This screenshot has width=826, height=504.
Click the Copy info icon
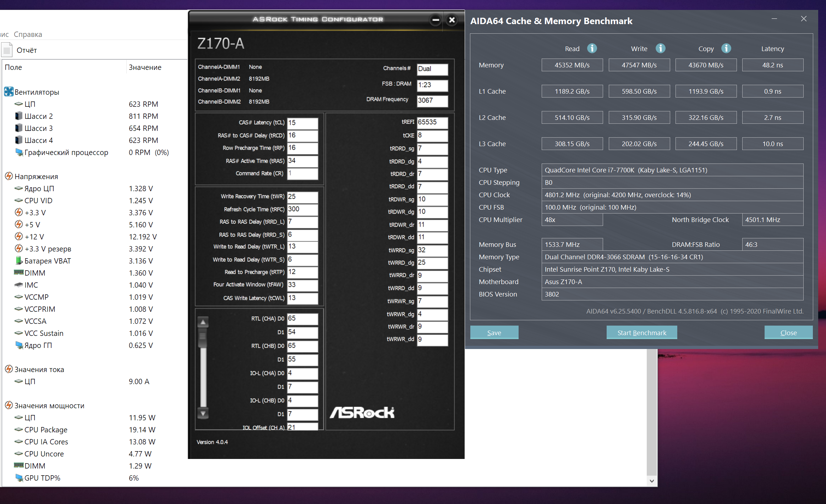pyautogui.click(x=726, y=48)
